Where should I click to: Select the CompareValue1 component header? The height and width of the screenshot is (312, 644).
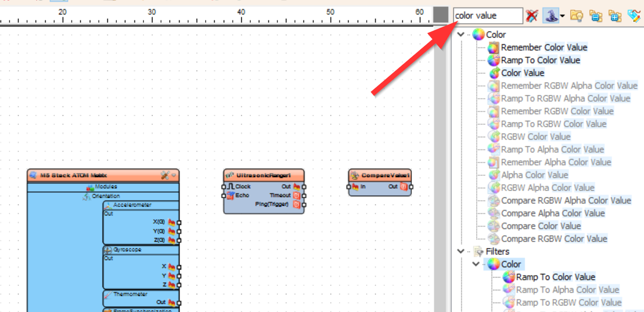[x=380, y=175]
